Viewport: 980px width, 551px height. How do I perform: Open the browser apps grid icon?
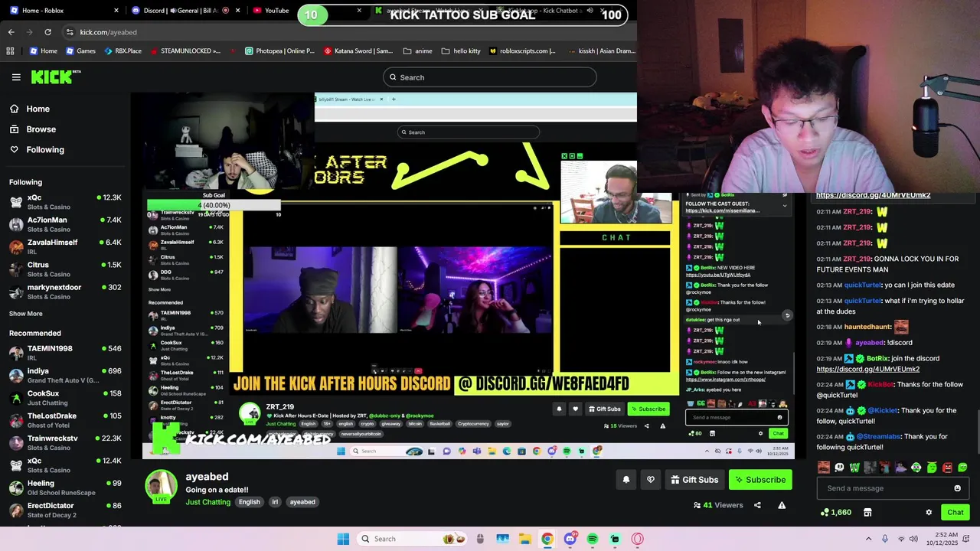(10, 51)
